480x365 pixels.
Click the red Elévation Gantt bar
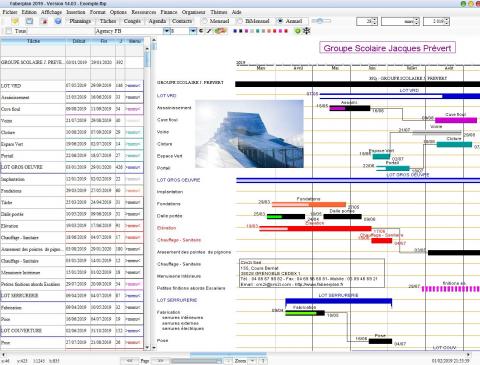point(315,228)
